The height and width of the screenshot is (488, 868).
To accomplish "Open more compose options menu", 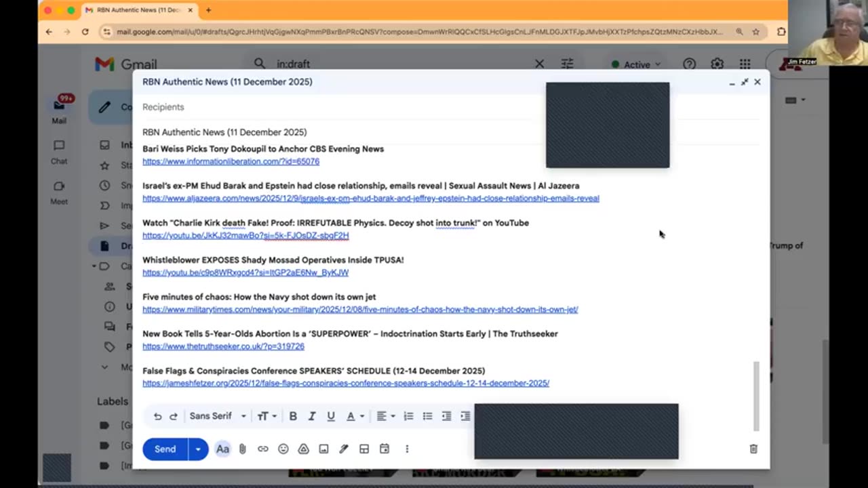I will coord(407,449).
